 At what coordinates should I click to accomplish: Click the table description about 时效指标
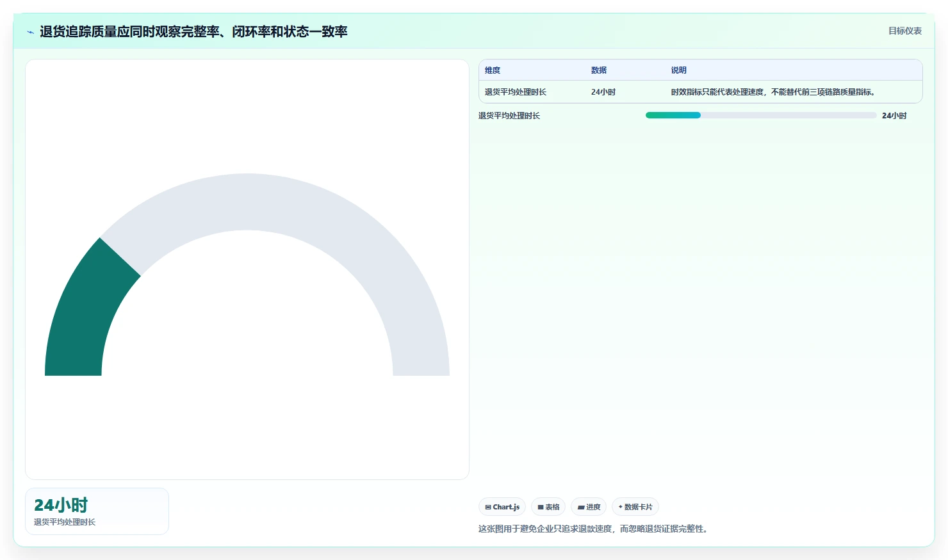[774, 92]
